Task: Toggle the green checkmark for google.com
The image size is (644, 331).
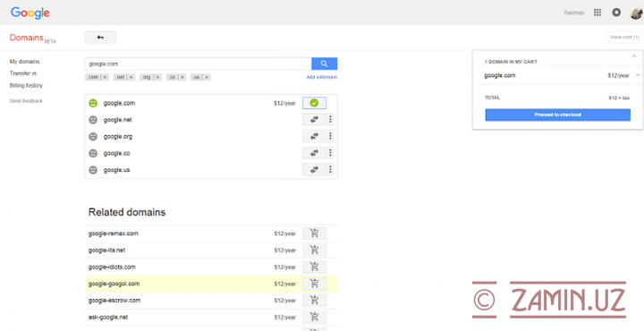Action: point(314,103)
